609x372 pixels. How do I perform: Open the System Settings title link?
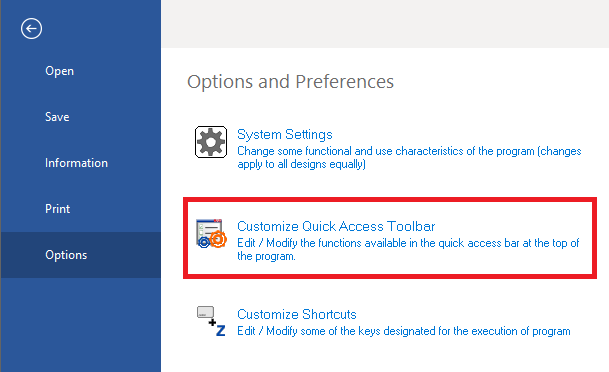(285, 134)
